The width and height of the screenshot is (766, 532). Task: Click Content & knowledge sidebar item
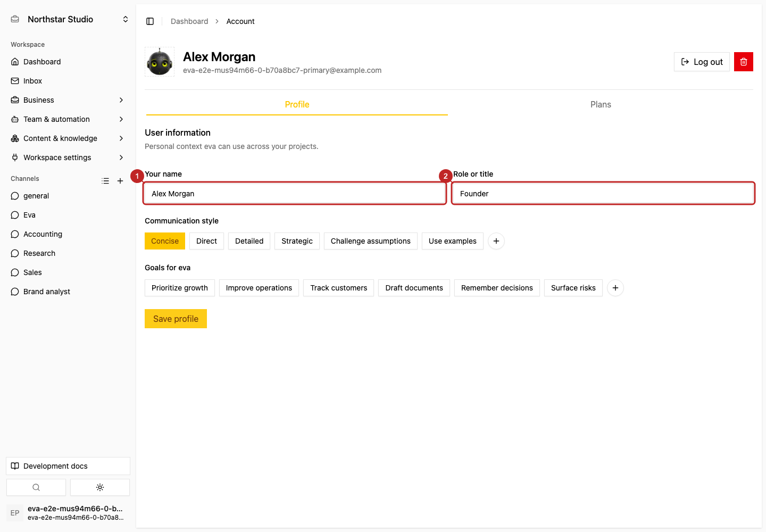[x=68, y=138]
